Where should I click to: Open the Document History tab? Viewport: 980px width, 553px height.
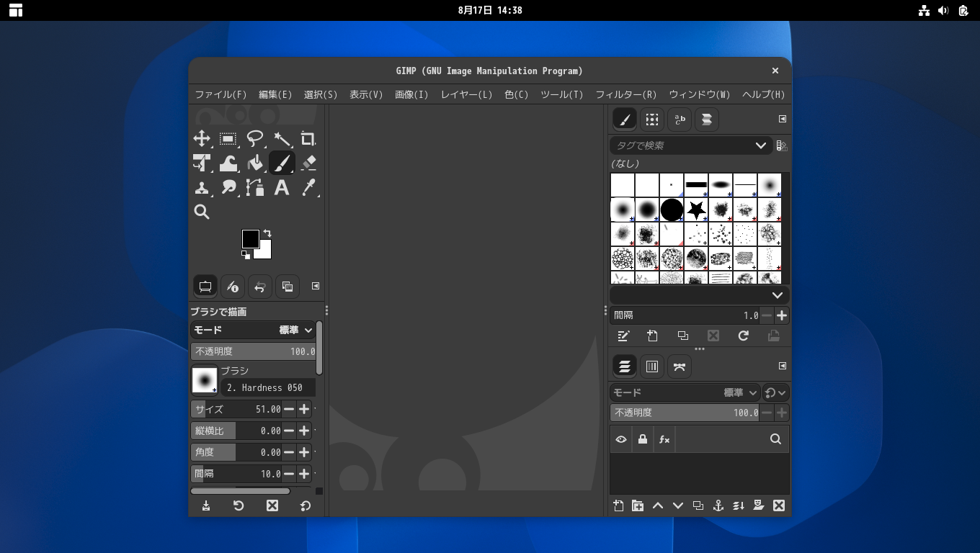click(x=707, y=120)
